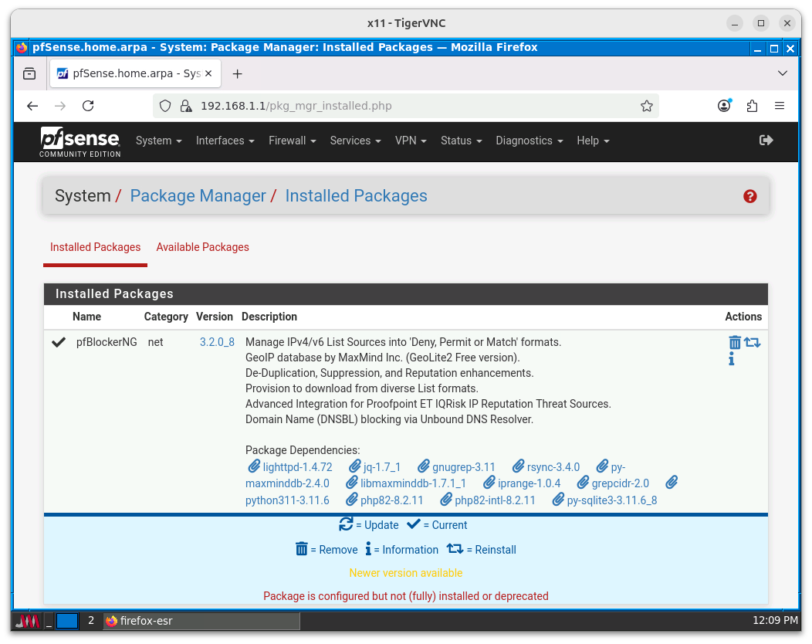Switch to workspace 2 in taskbar
812x644 pixels.
click(91, 621)
